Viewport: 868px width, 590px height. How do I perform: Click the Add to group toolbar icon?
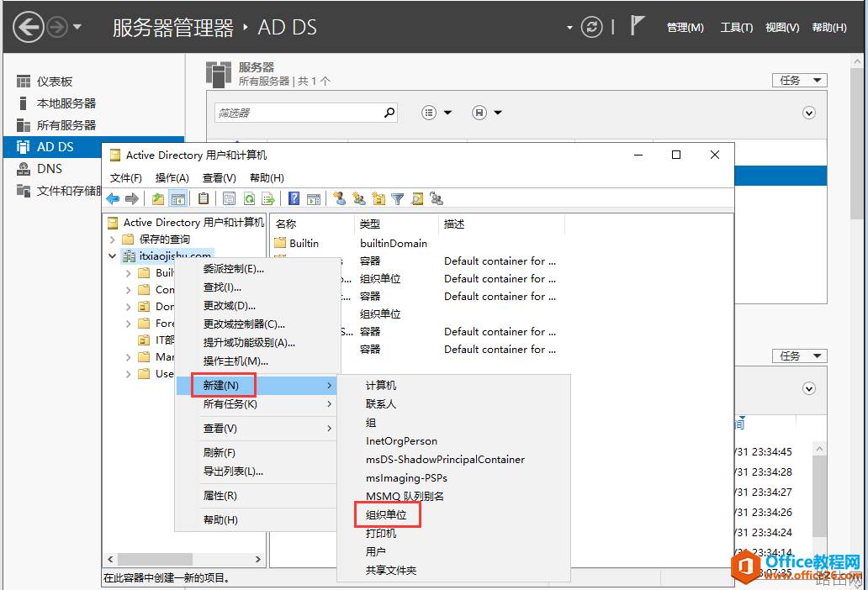(437, 198)
